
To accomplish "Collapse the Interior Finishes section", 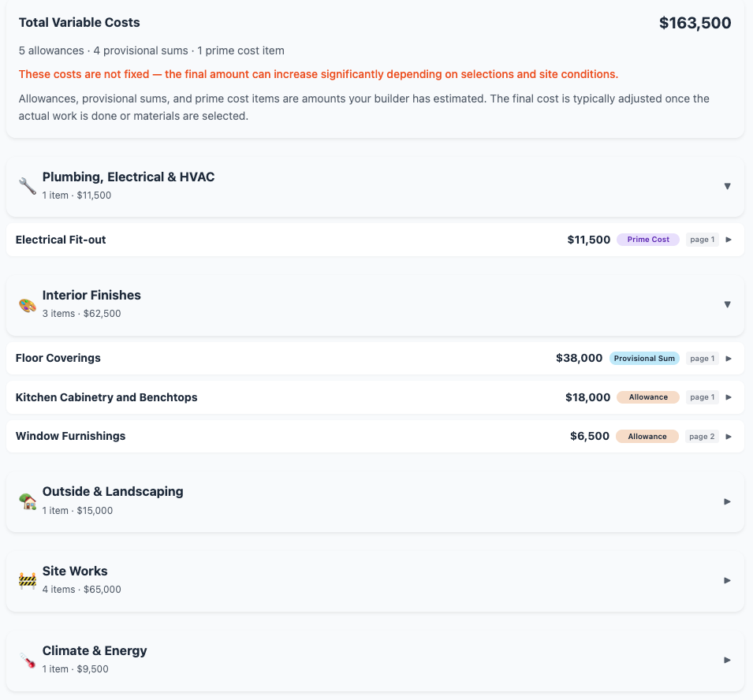I will pos(727,304).
